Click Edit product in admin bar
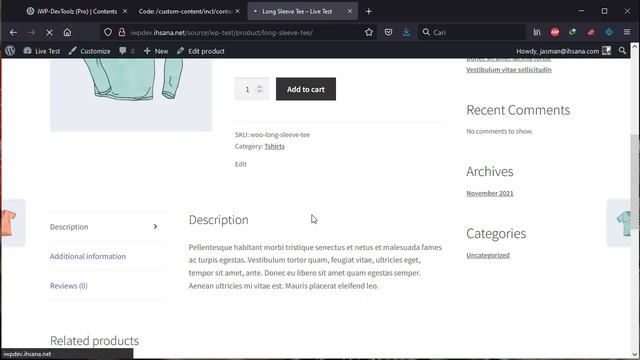This screenshot has width=640, height=360. 201,51
